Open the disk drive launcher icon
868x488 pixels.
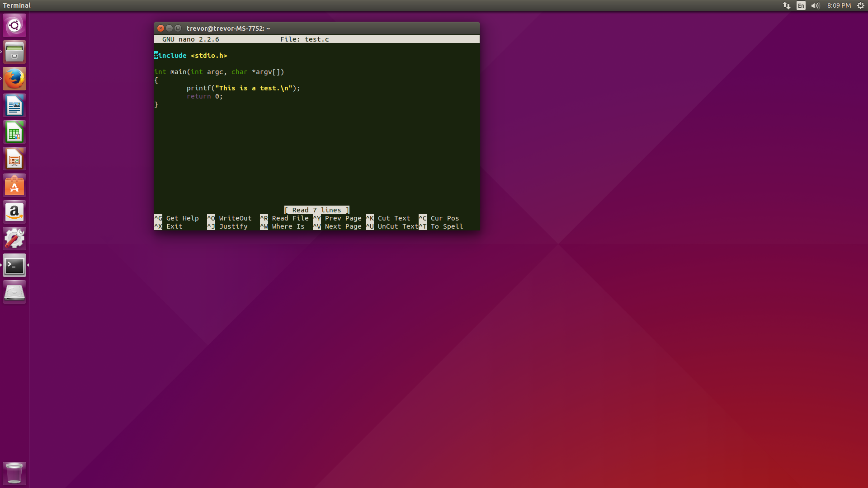click(x=14, y=292)
